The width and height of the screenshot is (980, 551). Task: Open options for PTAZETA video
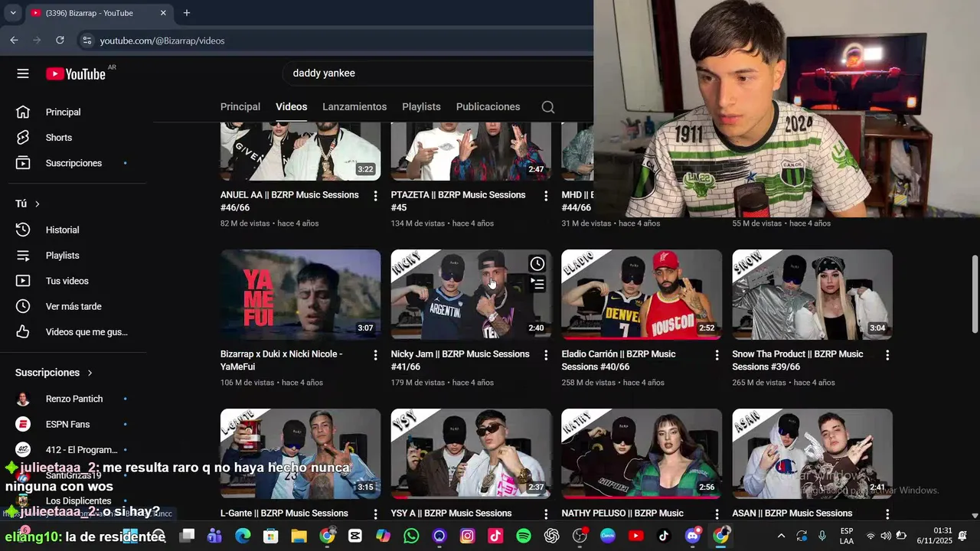(546, 196)
